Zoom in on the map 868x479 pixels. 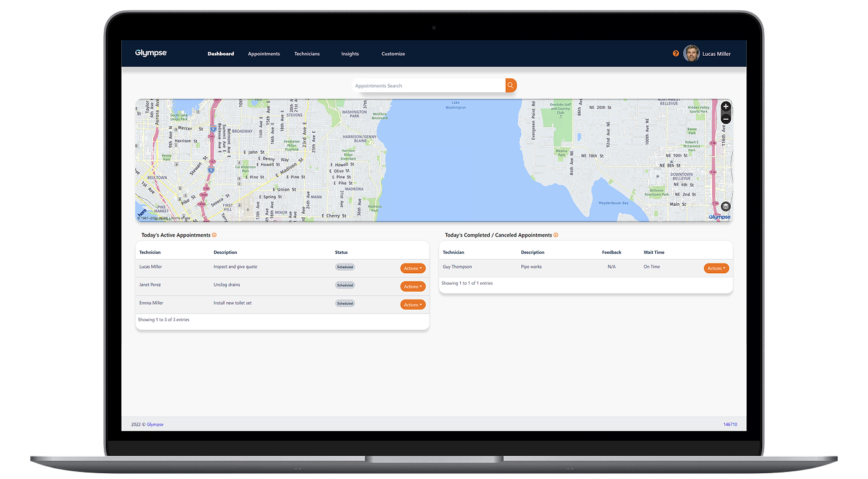point(725,106)
